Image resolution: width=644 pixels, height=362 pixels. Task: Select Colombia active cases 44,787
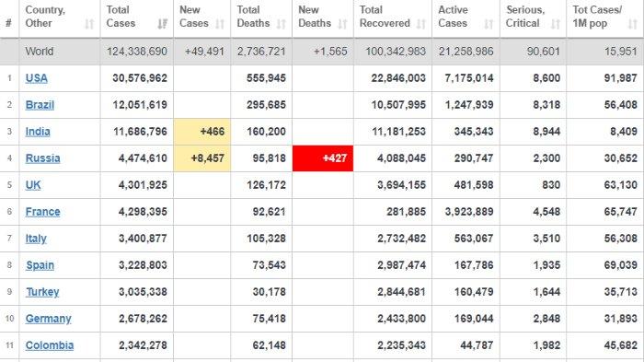click(x=477, y=345)
